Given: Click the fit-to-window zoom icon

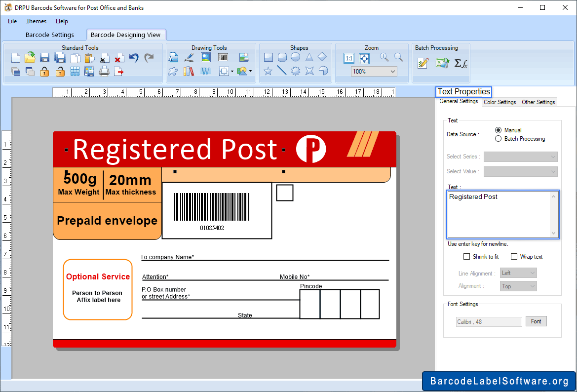Looking at the screenshot, I should pyautogui.click(x=364, y=58).
